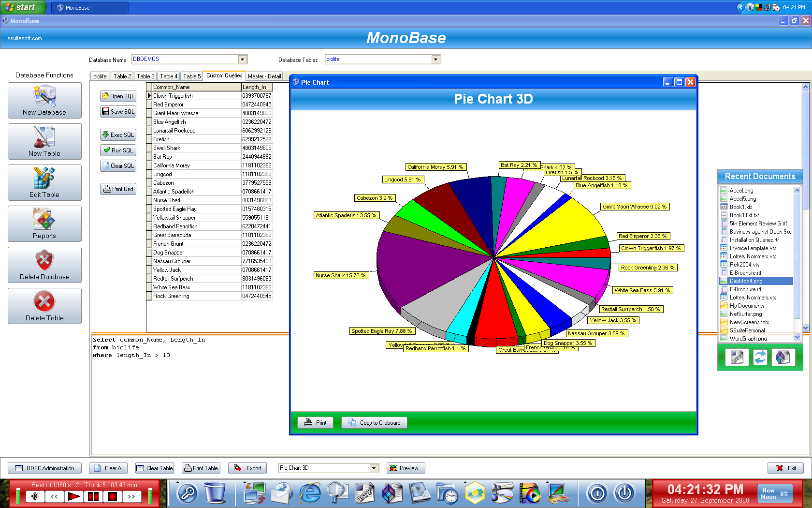Copy the pie chart to clipboard

[374, 423]
